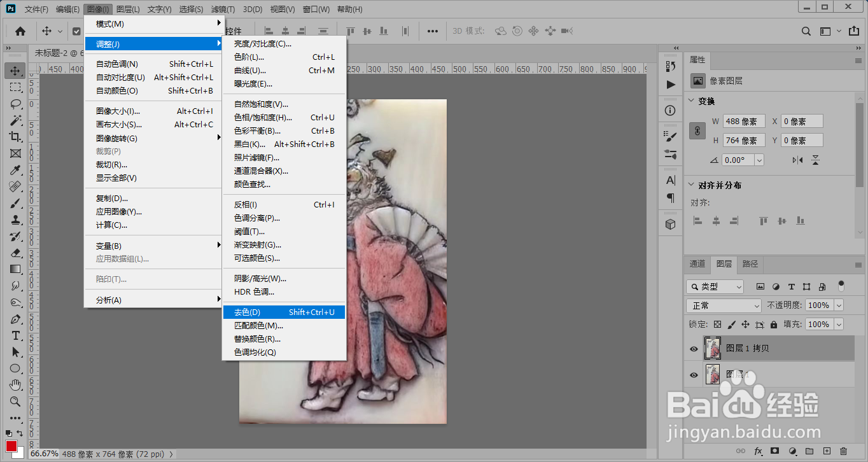Select the Crop tool
Screen dimensions: 868x462
click(15, 137)
